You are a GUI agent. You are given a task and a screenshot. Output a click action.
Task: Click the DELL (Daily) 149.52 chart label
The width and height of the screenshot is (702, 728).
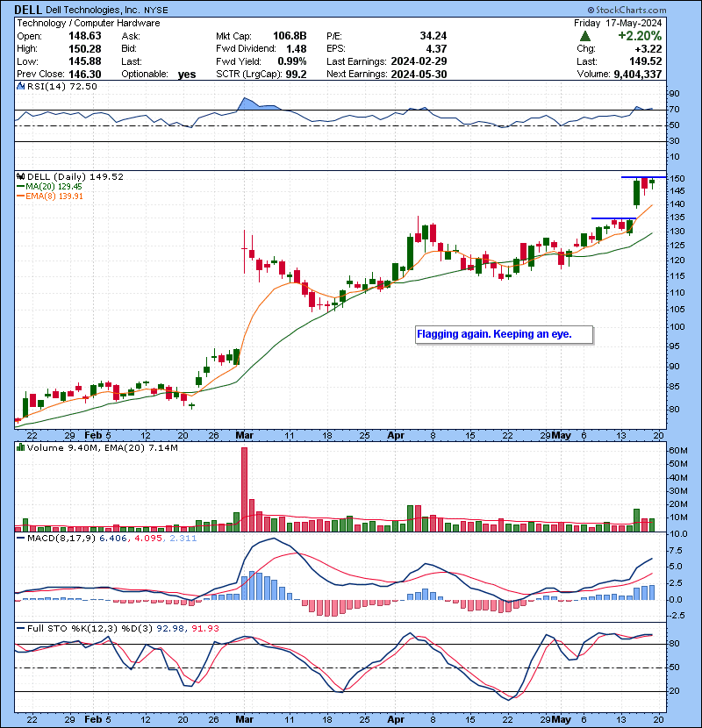75,177
